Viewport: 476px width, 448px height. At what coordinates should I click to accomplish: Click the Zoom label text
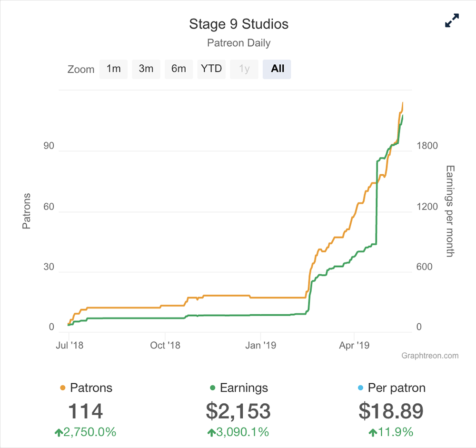click(81, 70)
